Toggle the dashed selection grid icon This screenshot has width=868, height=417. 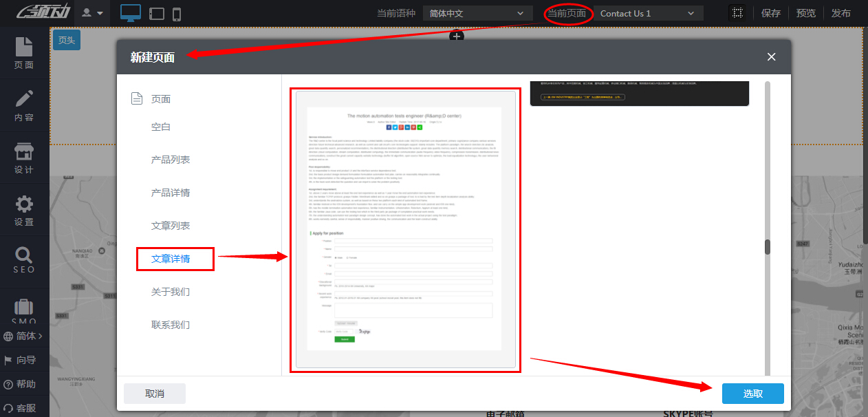(x=737, y=13)
